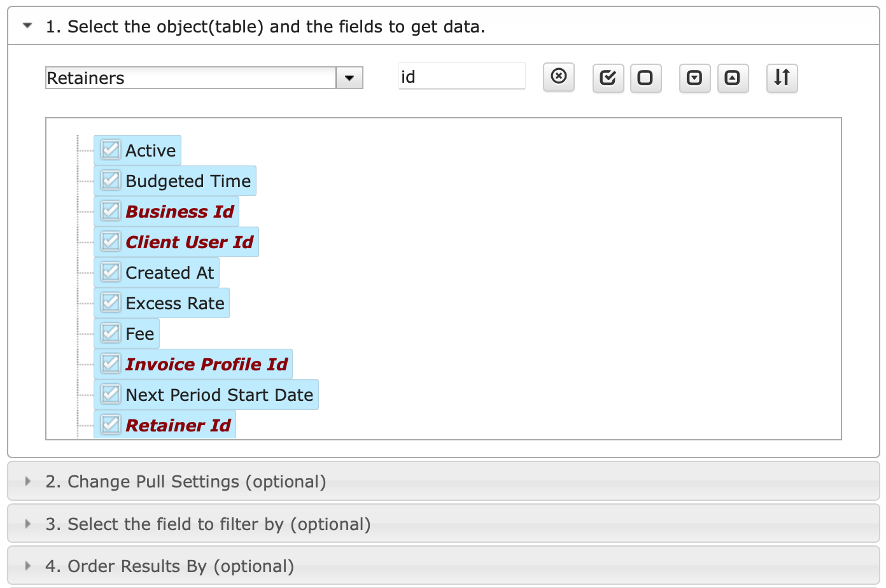Toggle the Fee field checkbox
Screen dimensions: 886x588
tap(111, 333)
